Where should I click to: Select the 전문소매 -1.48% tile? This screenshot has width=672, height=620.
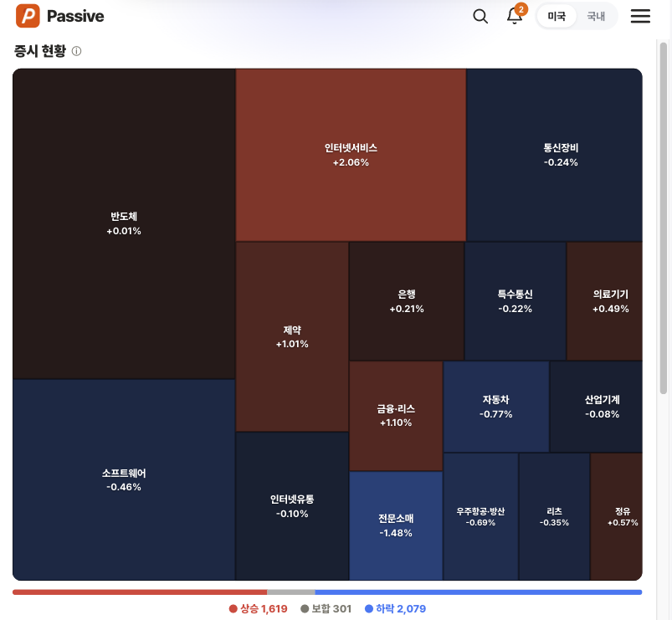(396, 525)
